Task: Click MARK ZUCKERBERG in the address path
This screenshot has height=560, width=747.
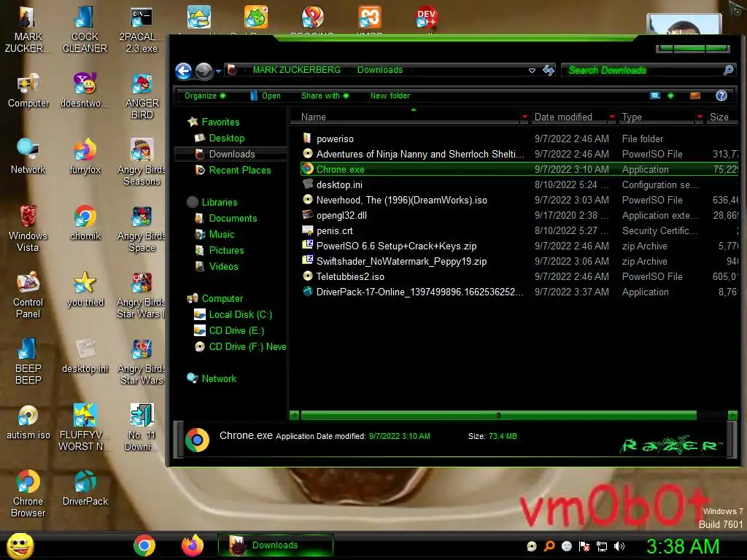Action: [x=296, y=70]
